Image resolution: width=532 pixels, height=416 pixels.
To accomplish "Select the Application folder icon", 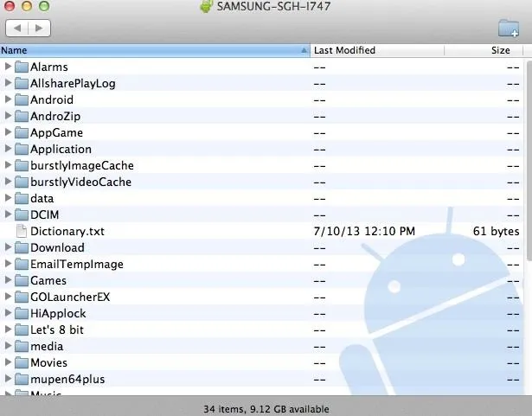I will 22,149.
